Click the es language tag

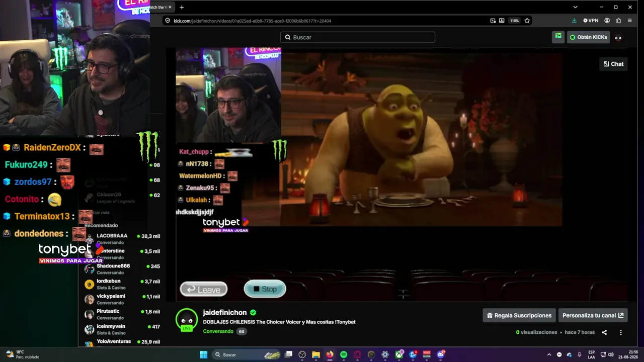242,331
